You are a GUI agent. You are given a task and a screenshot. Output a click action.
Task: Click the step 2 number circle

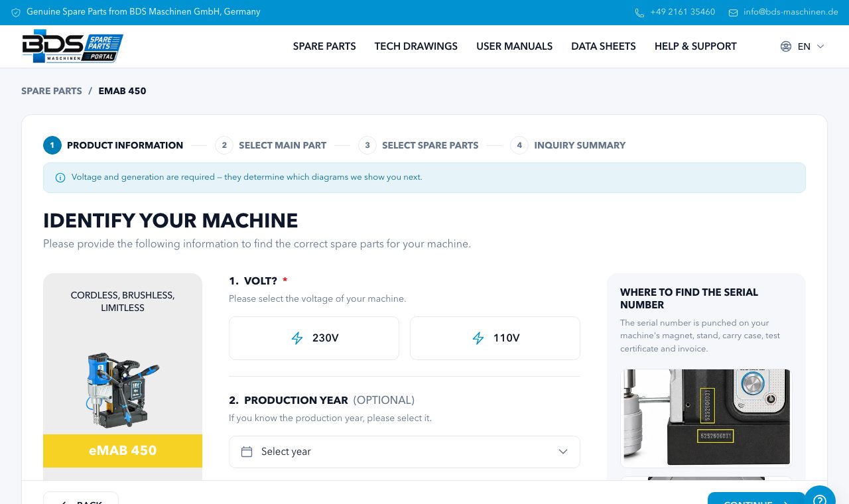224,145
